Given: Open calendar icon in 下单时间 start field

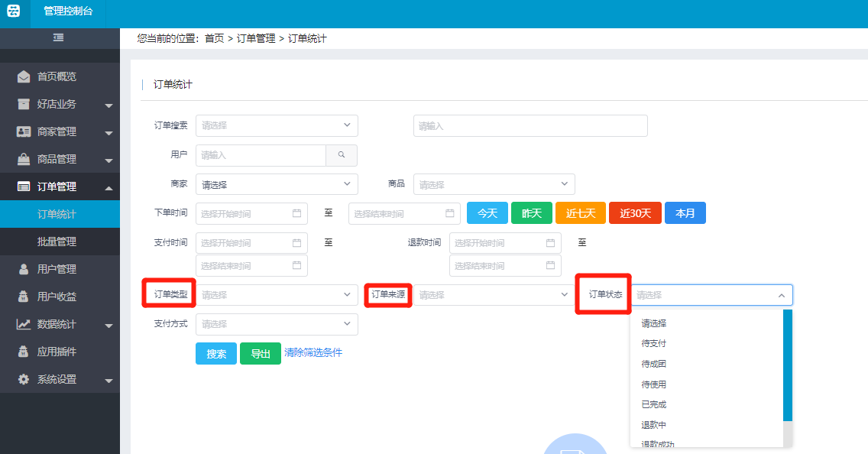Looking at the screenshot, I should click(297, 214).
